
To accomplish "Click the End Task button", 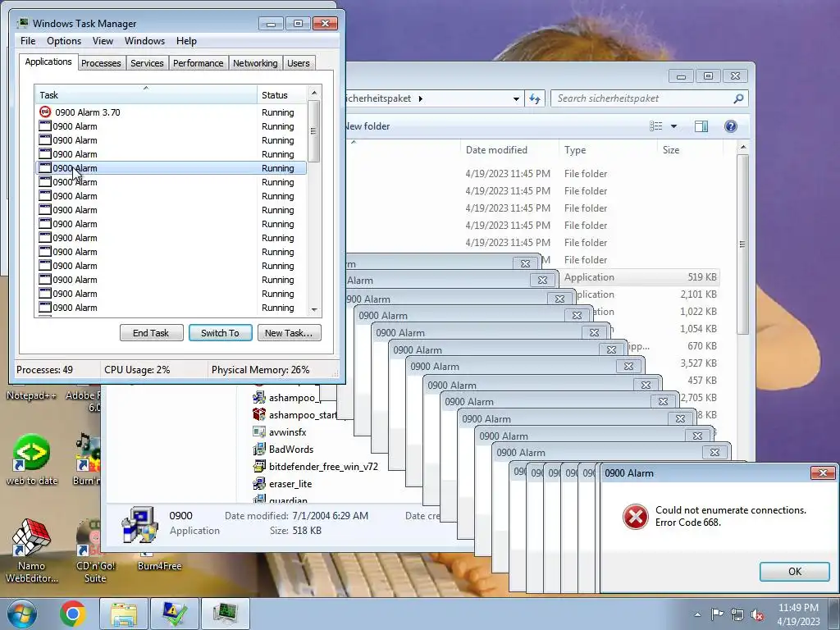I will point(151,333).
